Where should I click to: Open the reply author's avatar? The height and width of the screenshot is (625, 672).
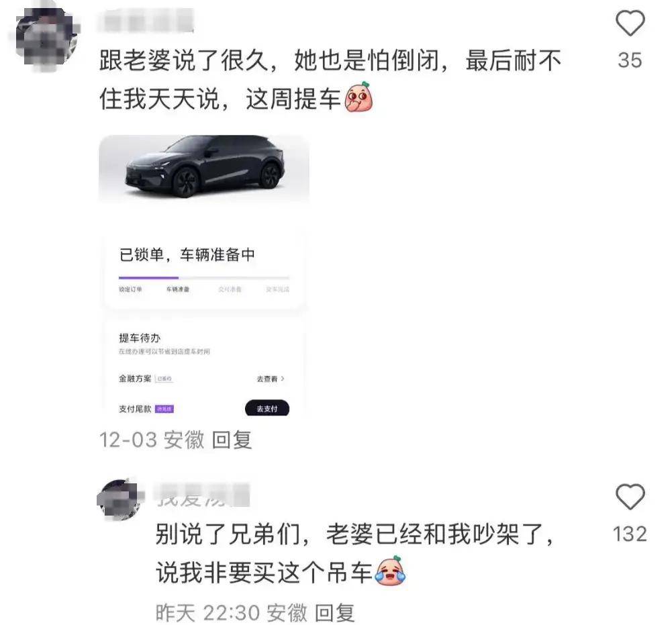120,499
